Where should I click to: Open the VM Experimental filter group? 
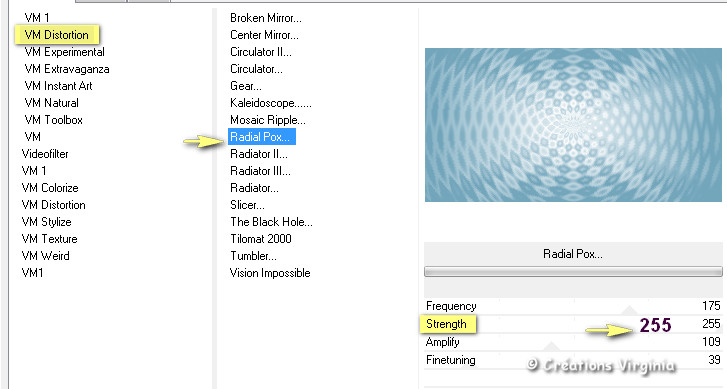(64, 52)
